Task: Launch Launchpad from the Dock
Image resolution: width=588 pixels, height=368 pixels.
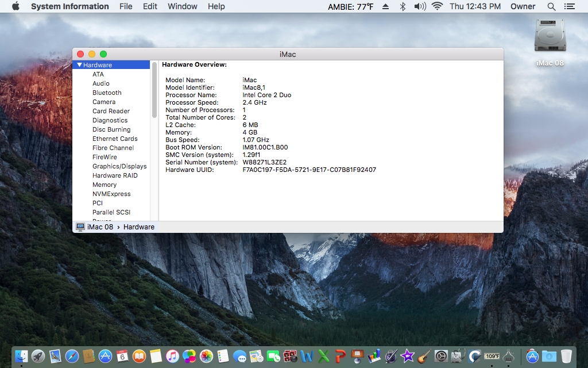Action: click(38, 355)
